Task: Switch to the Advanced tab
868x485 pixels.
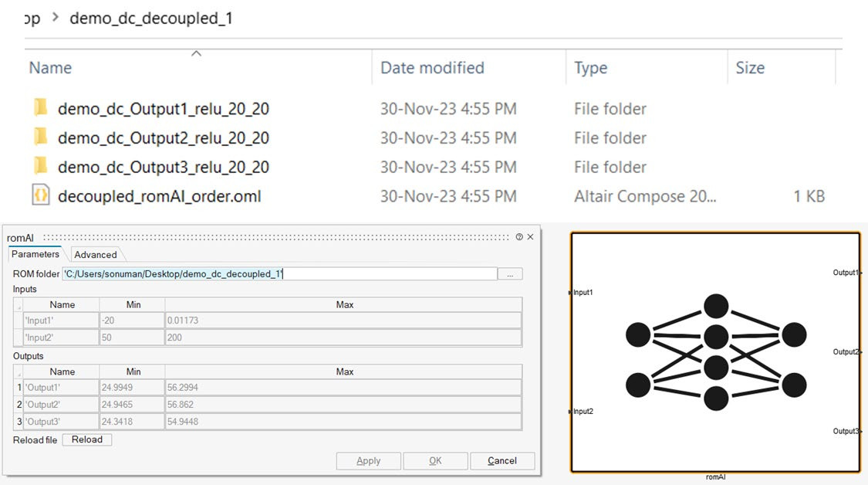Action: pos(96,255)
